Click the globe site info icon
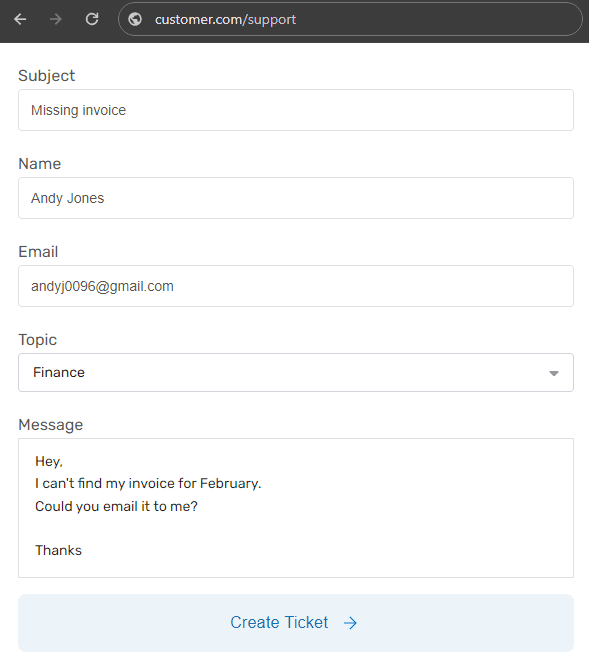Image resolution: width=589 pixels, height=661 pixels. click(x=135, y=19)
